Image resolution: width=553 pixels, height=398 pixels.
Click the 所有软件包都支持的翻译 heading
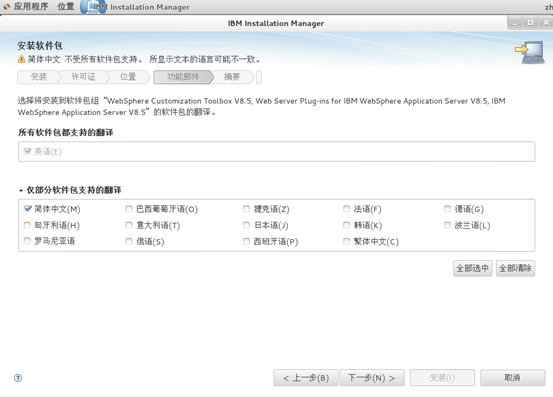(x=66, y=133)
